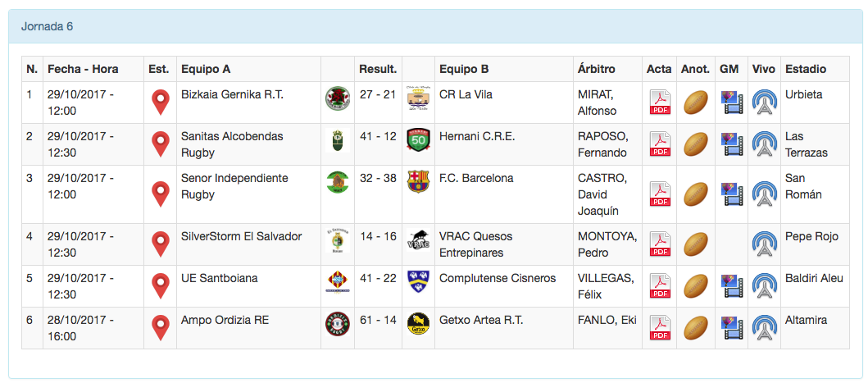Open map pin for Bizkaia Gernika match
Image resolution: width=868 pixels, height=383 pixels.
coord(161,103)
